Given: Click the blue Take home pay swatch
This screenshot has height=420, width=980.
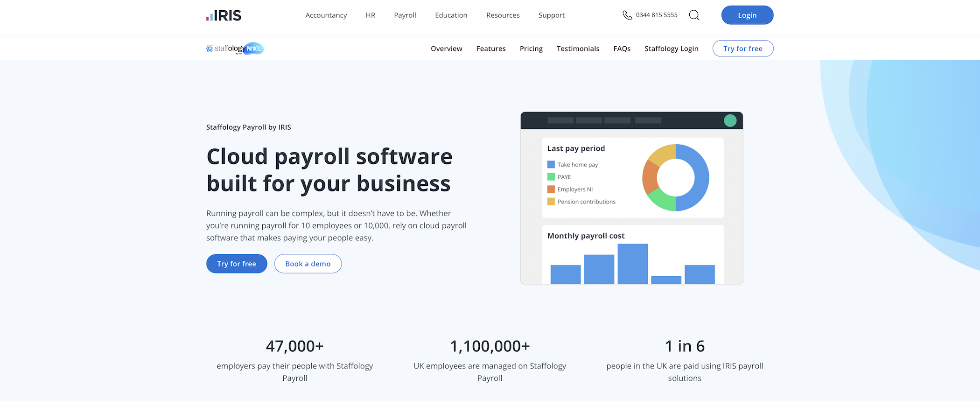Looking at the screenshot, I should coord(551,165).
